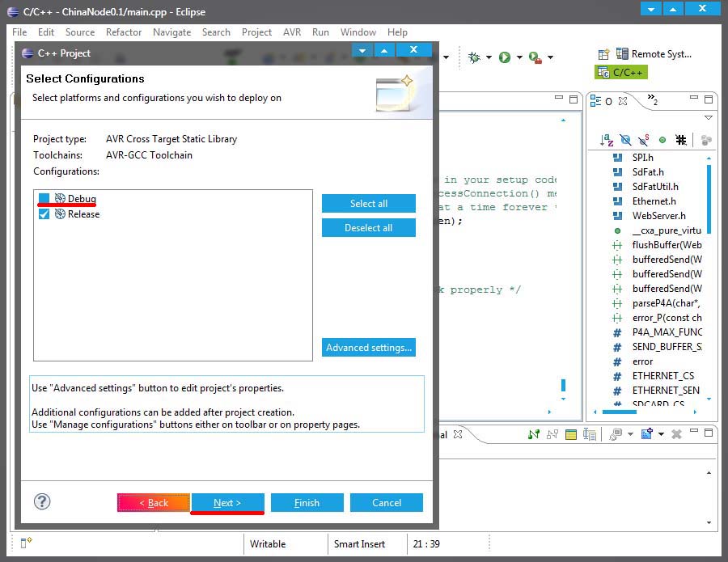This screenshot has height=562, width=728.
Task: Select parseP4A(char* function in Outline
Action: 666,303
